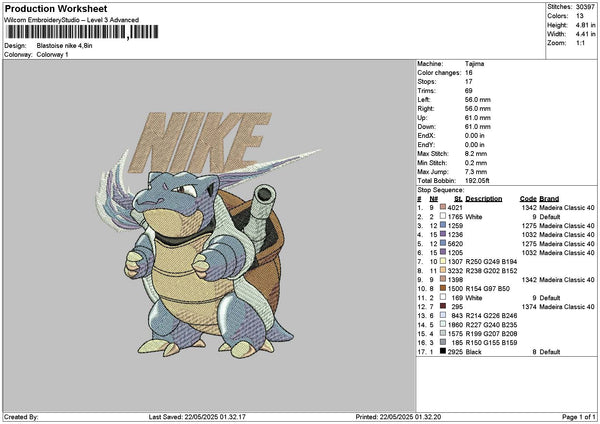Select the Min Stitch value 0.2 mm
The image size is (600, 424).
point(476,163)
